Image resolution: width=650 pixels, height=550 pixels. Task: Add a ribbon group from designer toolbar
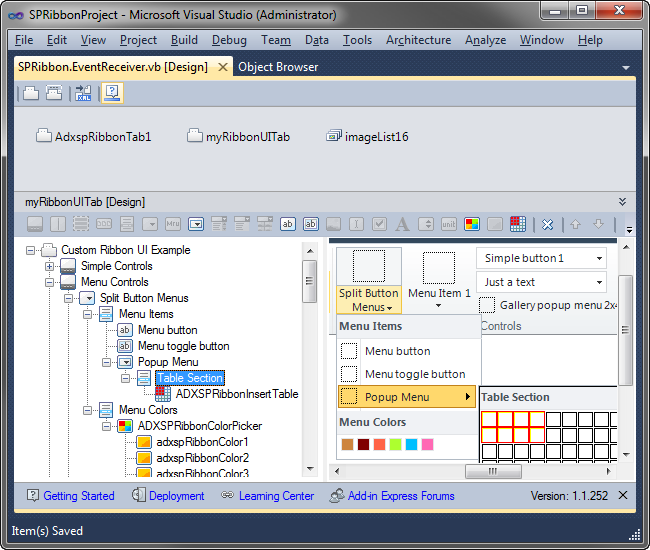click(x=35, y=224)
